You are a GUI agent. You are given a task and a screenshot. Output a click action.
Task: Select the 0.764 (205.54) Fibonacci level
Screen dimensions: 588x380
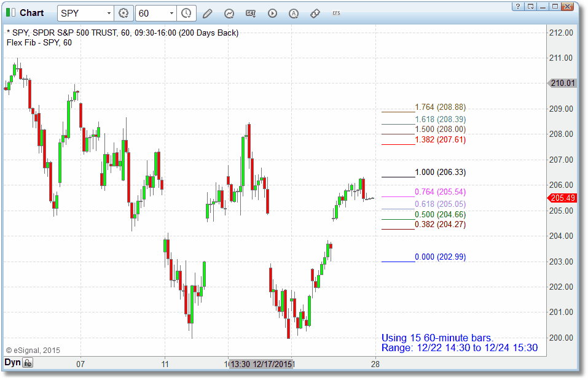tap(441, 192)
